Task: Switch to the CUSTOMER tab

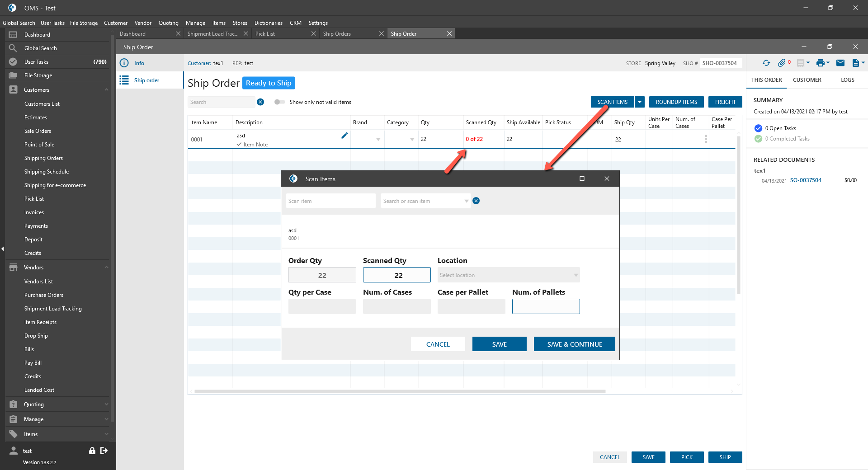Action: tap(807, 80)
